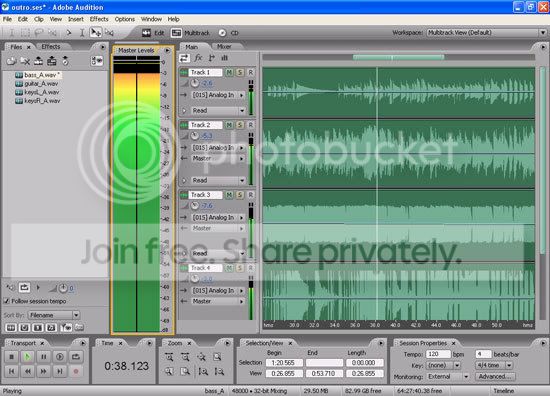The image size is (550, 396).
Task: Select bass_A.wav in Files list
Action: click(38, 75)
